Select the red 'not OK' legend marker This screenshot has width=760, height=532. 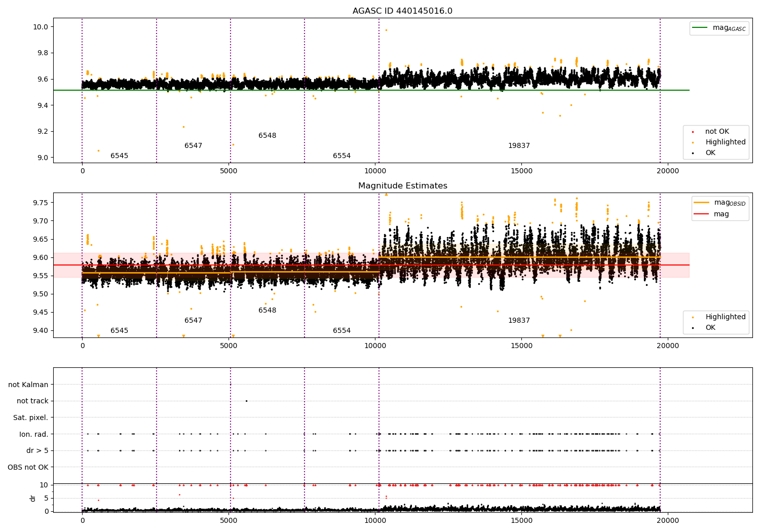[x=693, y=132]
